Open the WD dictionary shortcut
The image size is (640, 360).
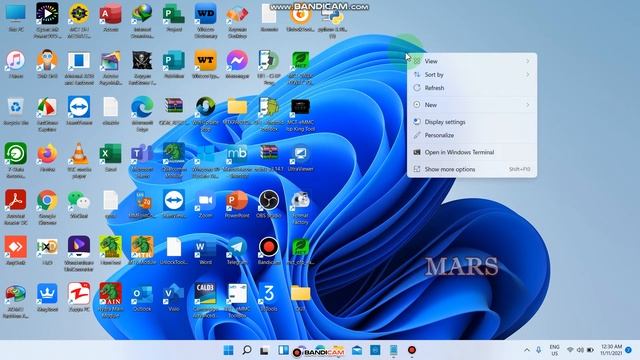click(205, 20)
